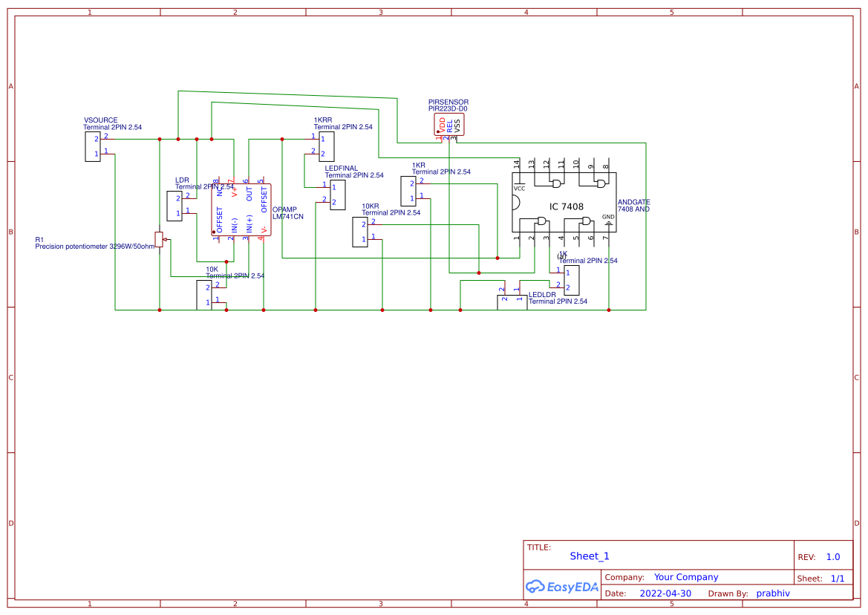
Task: Click the Your Company text
Action: point(685,577)
